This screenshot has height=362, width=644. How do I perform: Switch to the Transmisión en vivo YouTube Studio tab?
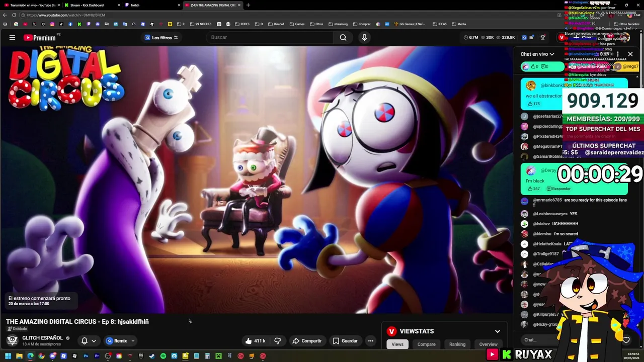[x=31, y=5]
